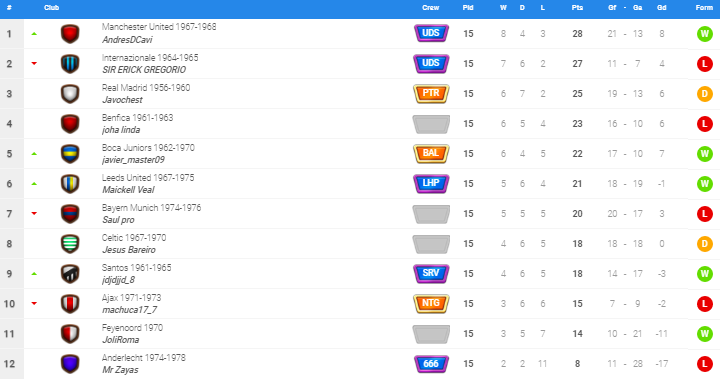Click Internazionale blue striped shield badge

[70, 64]
